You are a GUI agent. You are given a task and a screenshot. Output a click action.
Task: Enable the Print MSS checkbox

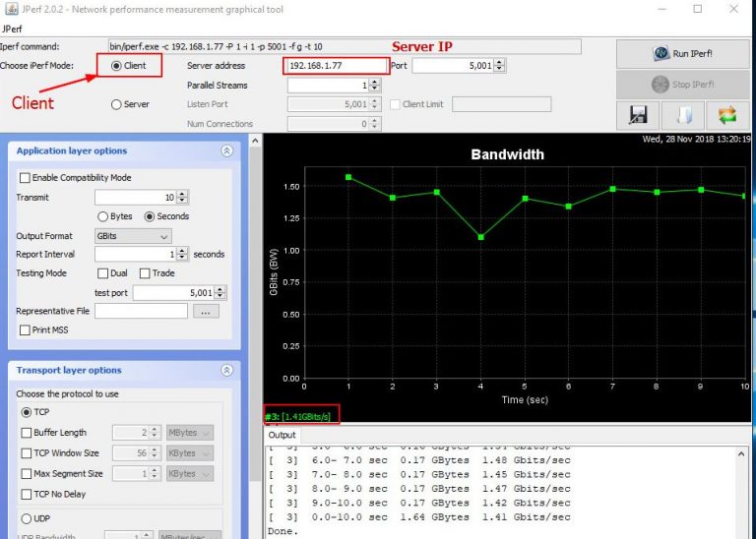point(25,329)
